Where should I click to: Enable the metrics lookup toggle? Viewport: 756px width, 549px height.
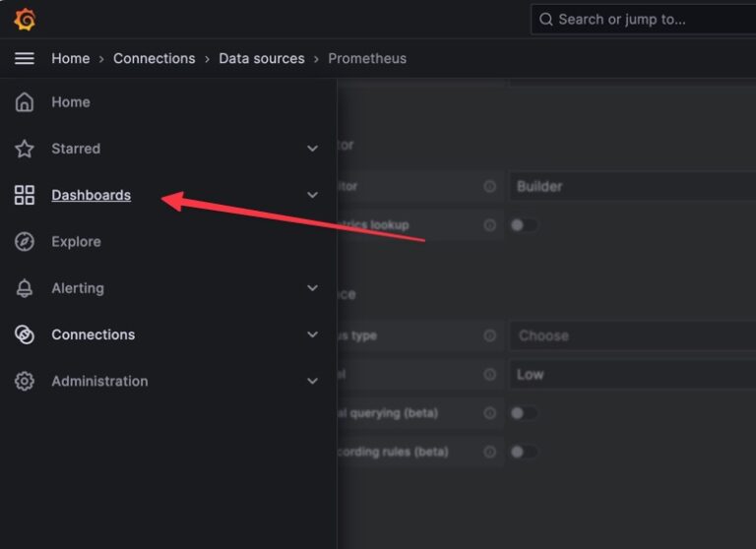(524, 225)
